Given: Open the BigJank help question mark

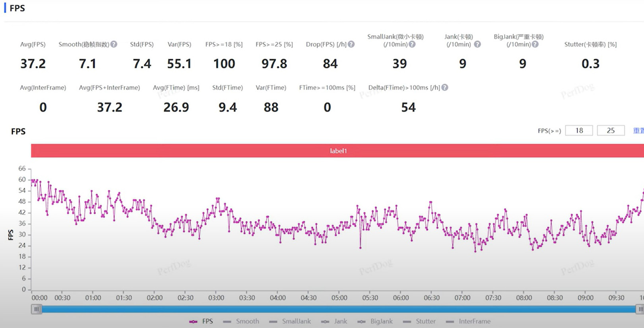Looking at the screenshot, I should [535, 44].
